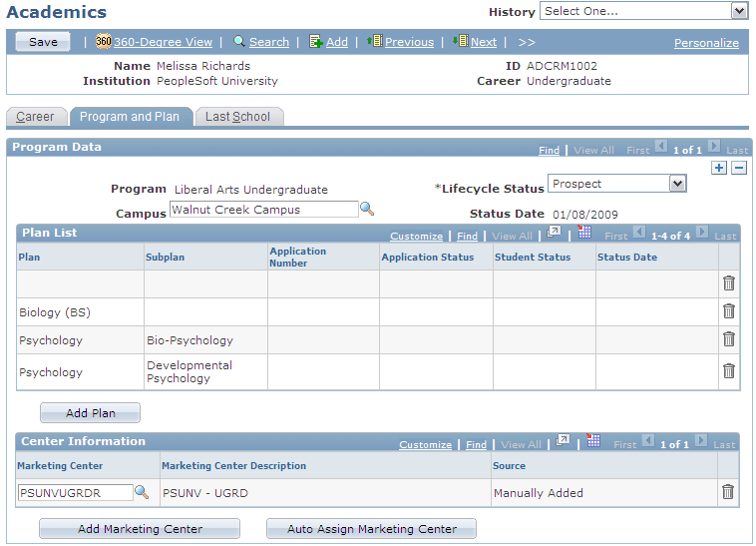Click the Add record icon

(316, 42)
